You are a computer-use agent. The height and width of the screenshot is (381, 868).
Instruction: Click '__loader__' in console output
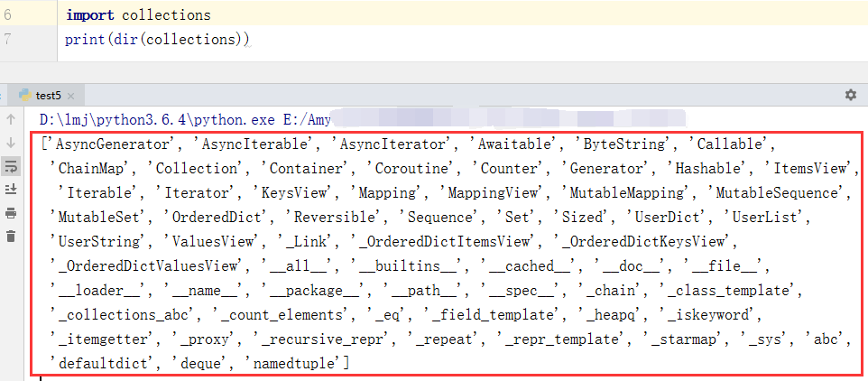pos(99,290)
